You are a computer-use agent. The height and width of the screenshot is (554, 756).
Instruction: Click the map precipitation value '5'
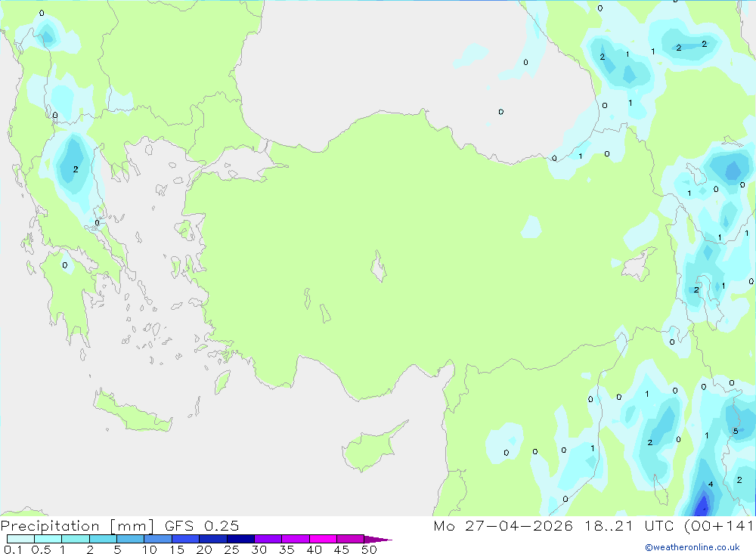coord(736,431)
